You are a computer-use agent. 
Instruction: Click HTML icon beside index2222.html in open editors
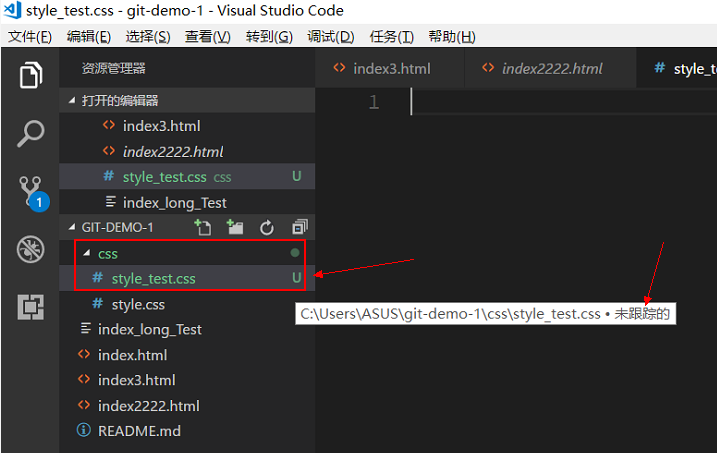(x=109, y=151)
